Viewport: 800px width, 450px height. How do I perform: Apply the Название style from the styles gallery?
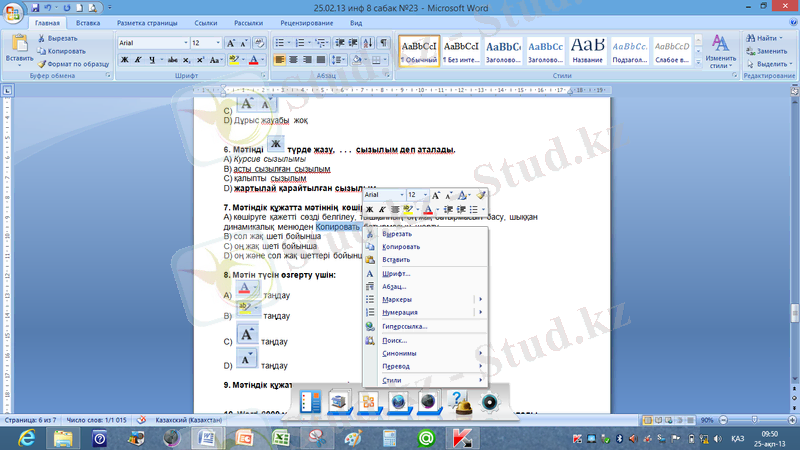coord(587,49)
